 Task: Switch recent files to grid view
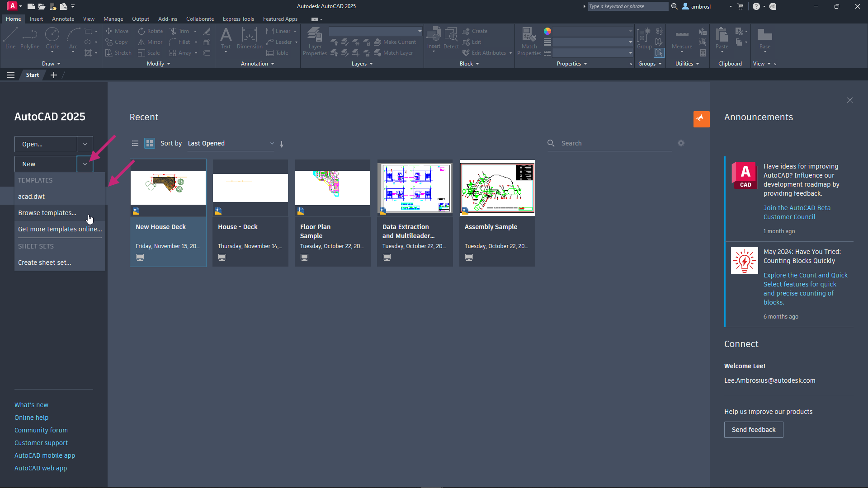click(x=149, y=143)
